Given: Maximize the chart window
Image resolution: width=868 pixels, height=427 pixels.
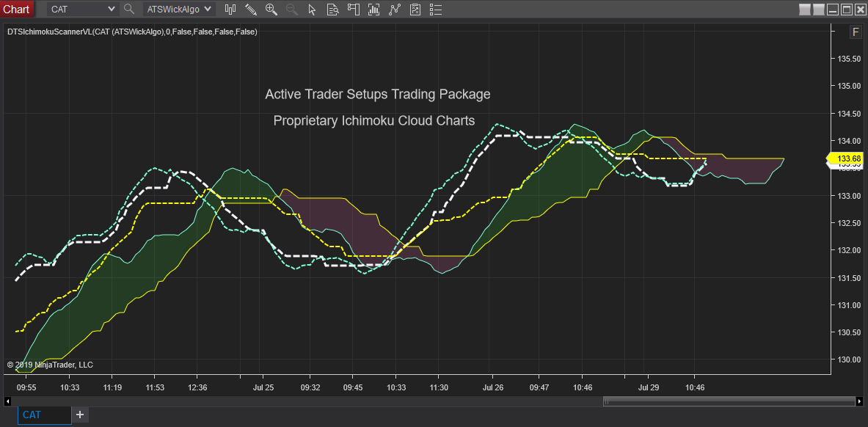Looking at the screenshot, I should pos(847,10).
